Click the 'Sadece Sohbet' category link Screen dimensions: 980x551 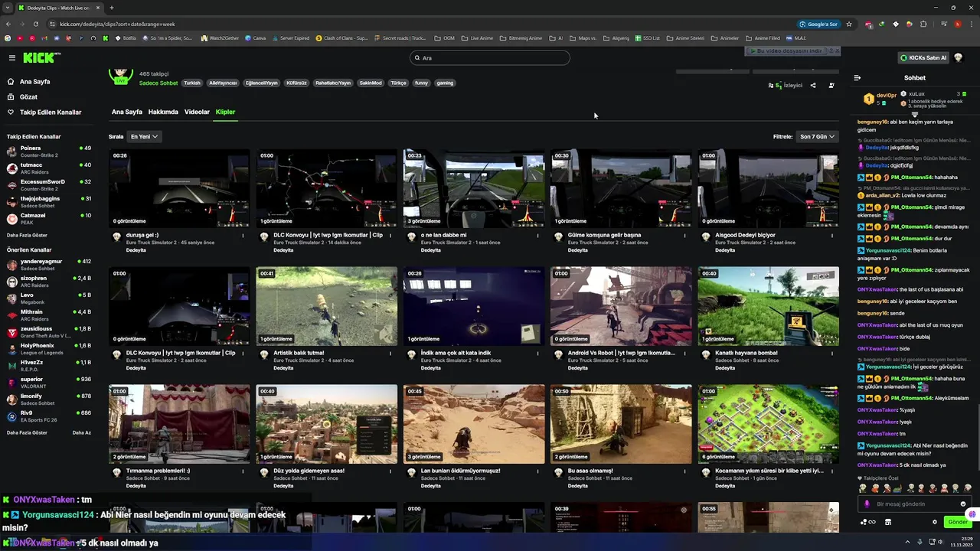(x=158, y=83)
